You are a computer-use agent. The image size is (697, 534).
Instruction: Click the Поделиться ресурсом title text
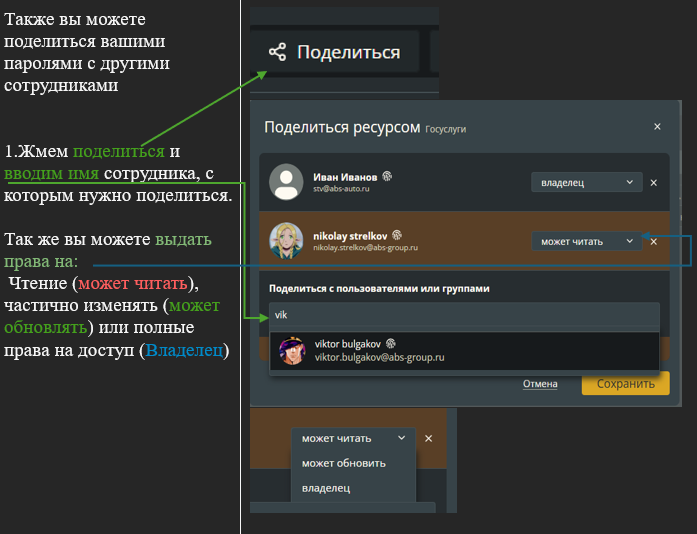(342, 127)
